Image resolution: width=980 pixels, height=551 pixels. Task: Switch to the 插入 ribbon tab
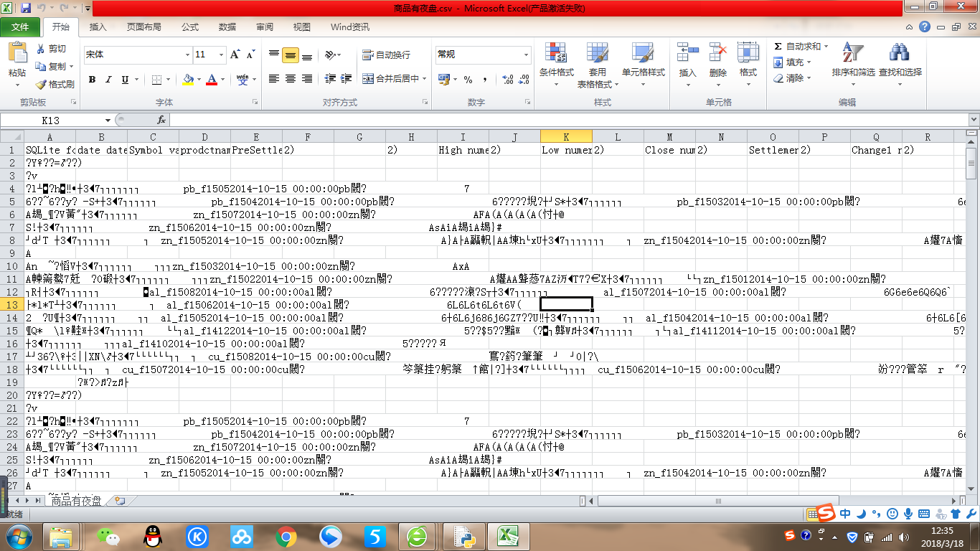tap(98, 27)
